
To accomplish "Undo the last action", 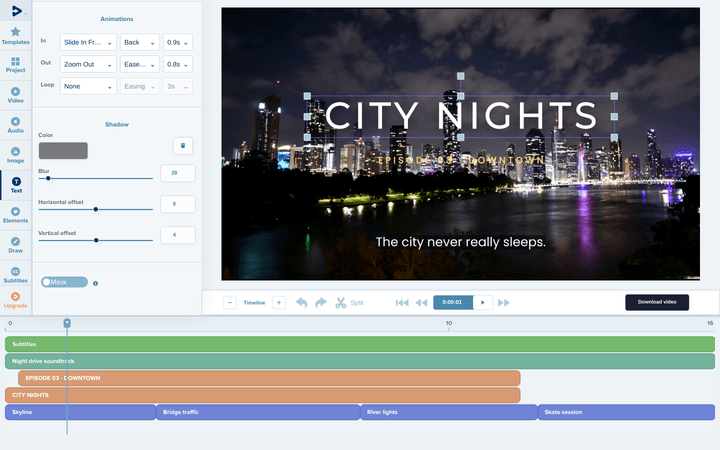I will (x=301, y=302).
